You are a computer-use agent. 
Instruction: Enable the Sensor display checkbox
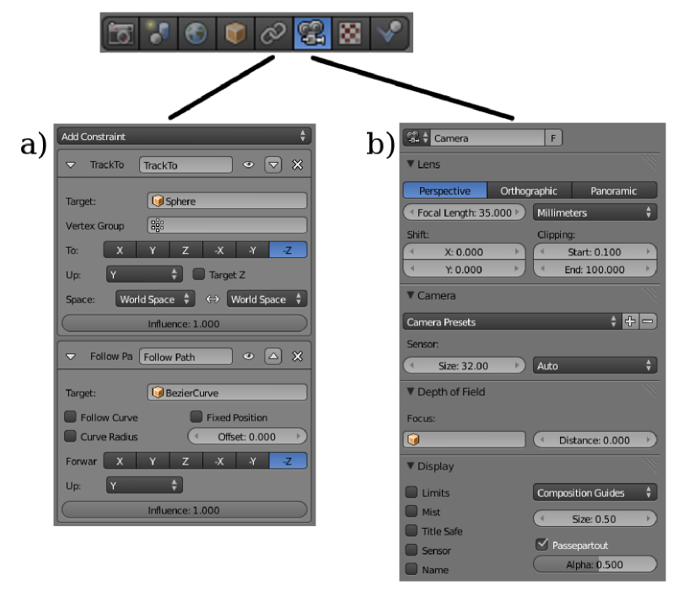412,550
